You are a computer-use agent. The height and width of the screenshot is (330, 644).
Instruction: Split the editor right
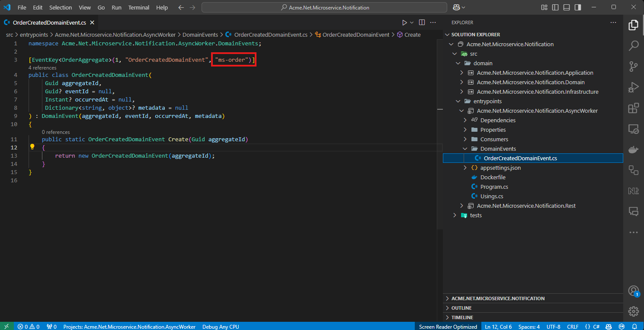(x=422, y=22)
